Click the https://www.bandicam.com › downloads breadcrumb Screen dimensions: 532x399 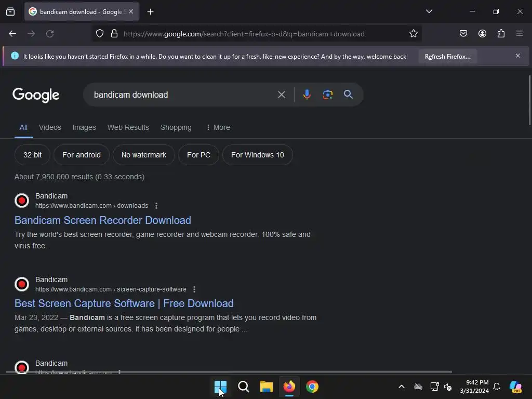[91, 206]
